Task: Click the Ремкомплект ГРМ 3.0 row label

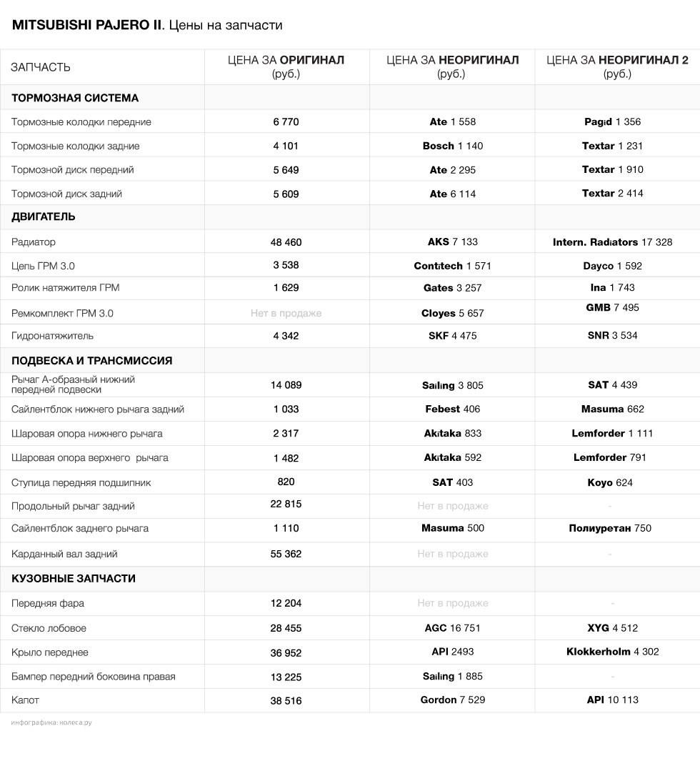Action: point(62,314)
